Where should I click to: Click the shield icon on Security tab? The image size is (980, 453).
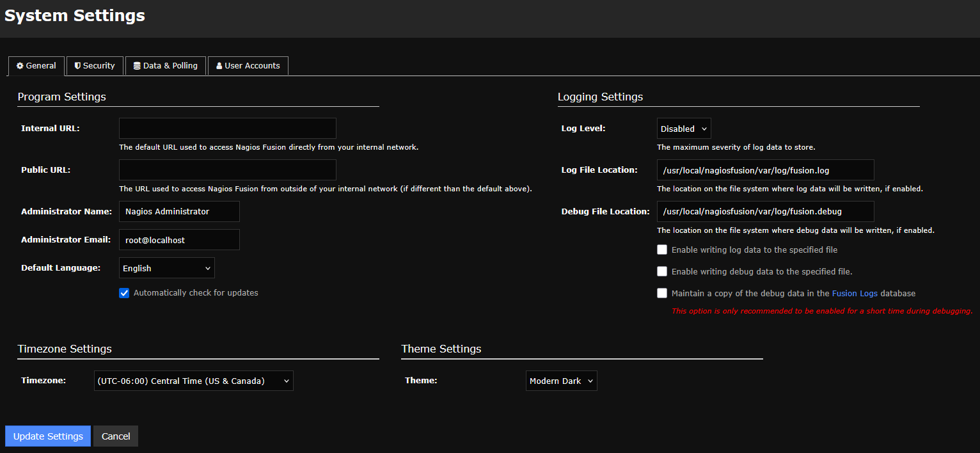[x=77, y=66]
